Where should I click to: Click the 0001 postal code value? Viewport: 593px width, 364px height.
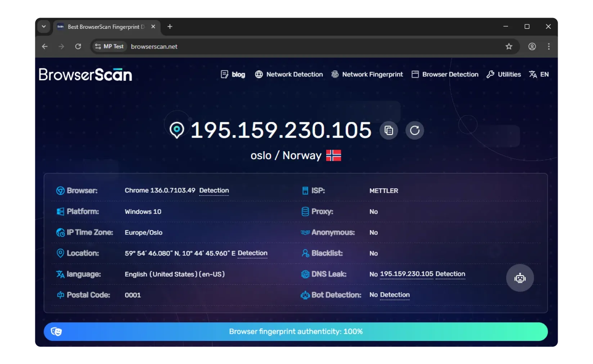[133, 295]
